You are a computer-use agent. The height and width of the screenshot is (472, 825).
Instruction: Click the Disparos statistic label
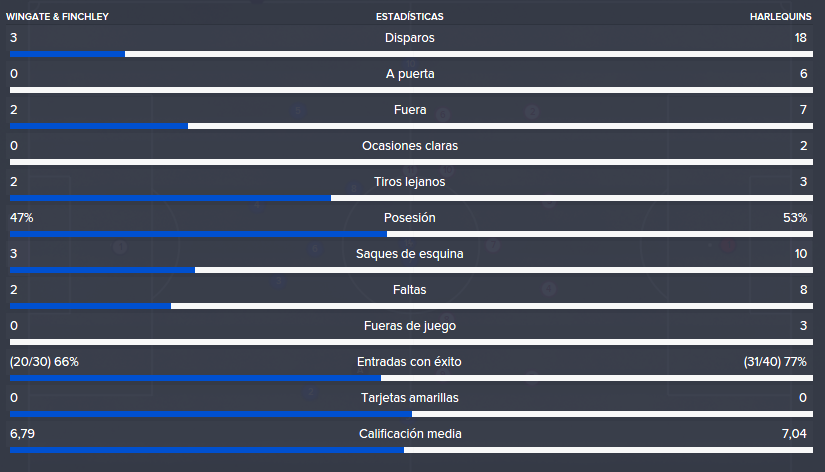[409, 38]
